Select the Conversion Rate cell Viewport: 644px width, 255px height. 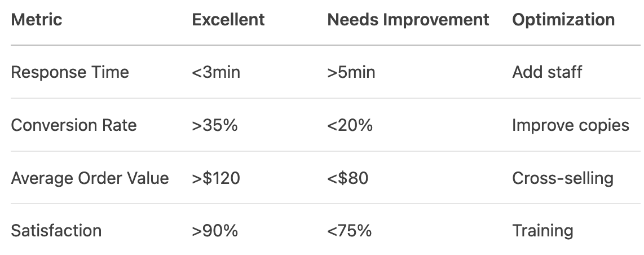(x=74, y=125)
